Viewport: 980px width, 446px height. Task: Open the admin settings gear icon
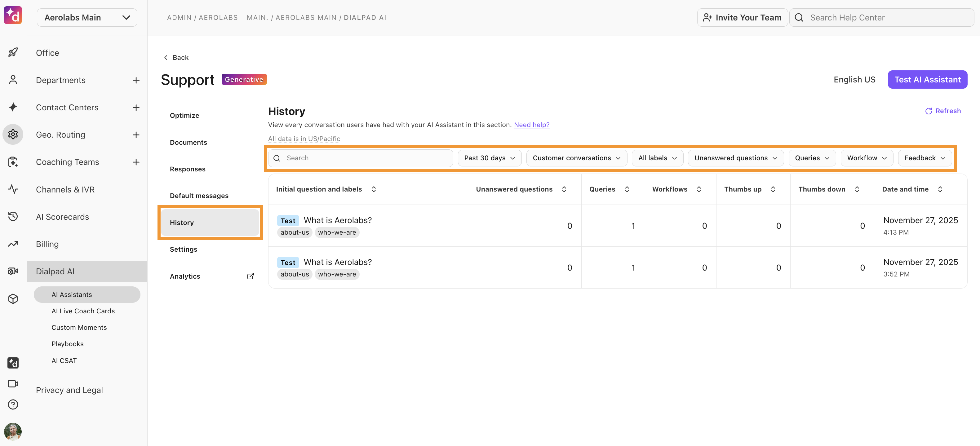point(13,134)
